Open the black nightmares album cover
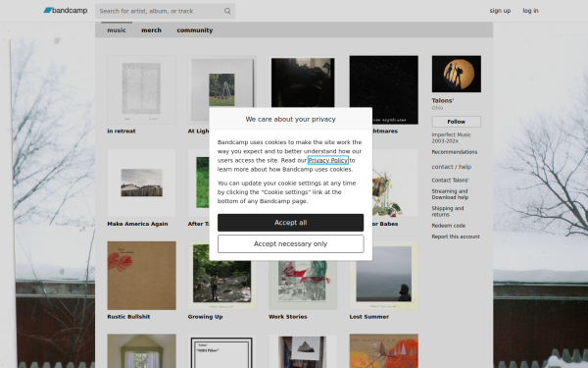This screenshot has width=588, height=368. (383, 89)
